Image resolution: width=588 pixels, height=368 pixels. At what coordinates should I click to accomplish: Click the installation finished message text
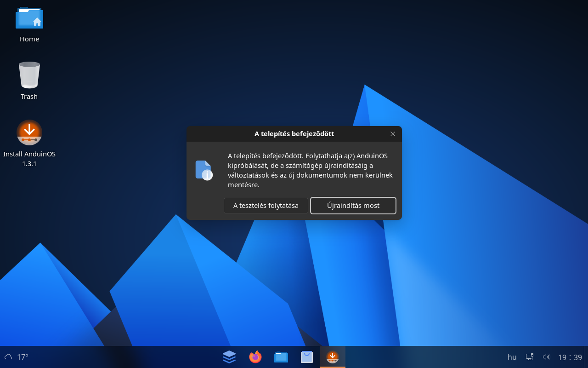pos(310,170)
